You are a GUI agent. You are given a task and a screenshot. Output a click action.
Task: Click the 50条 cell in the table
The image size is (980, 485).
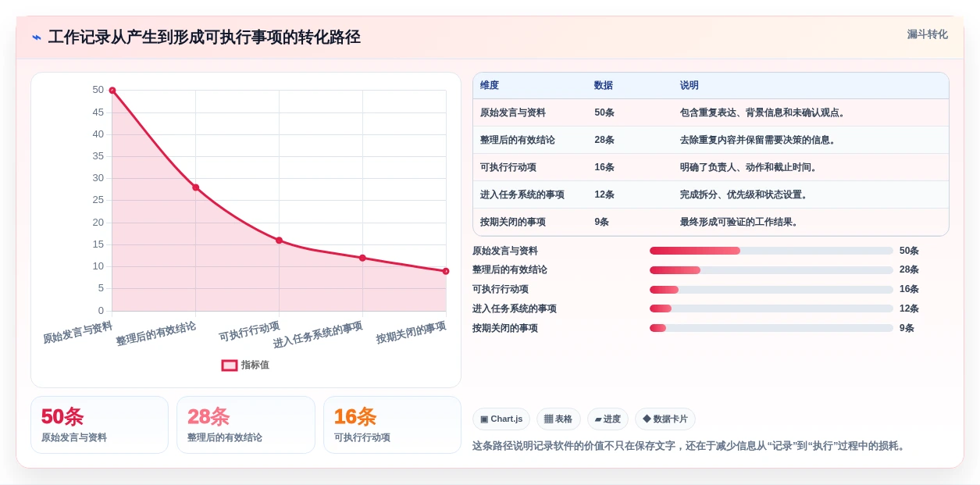click(x=604, y=112)
